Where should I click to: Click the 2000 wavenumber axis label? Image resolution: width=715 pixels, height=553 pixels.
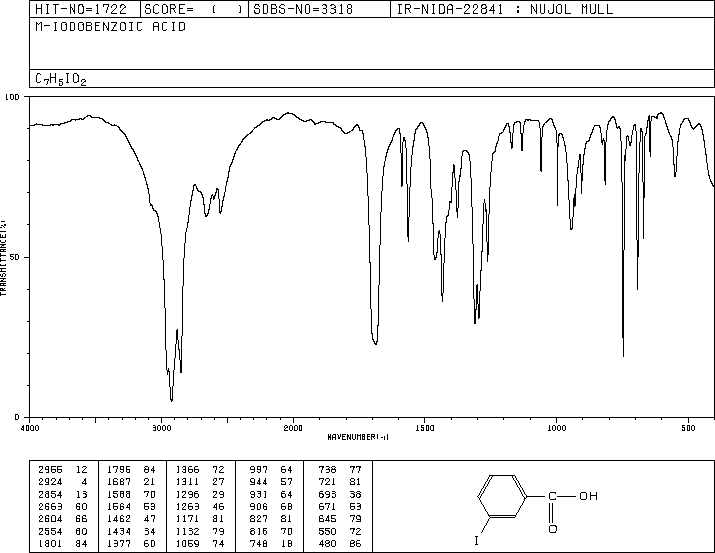coord(293,428)
